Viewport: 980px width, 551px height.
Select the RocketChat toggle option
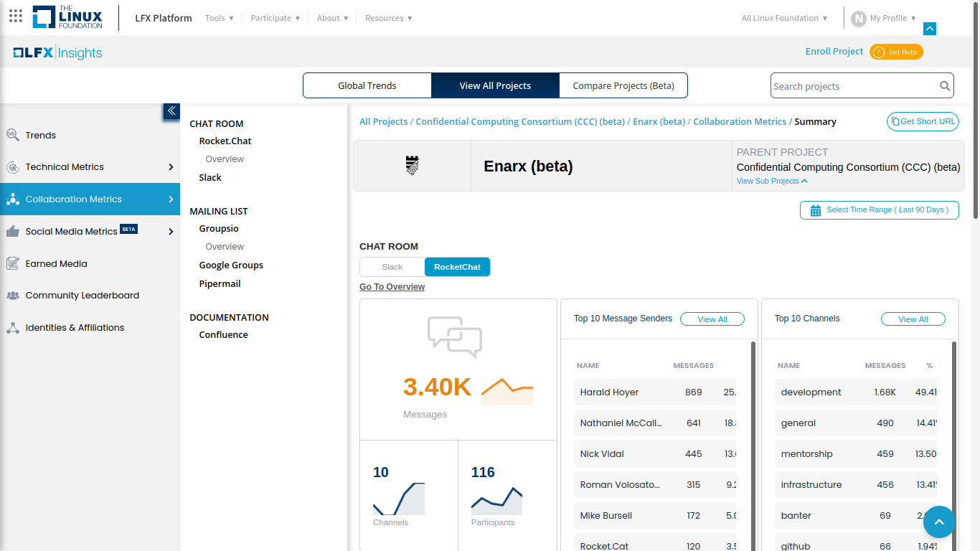[458, 267]
